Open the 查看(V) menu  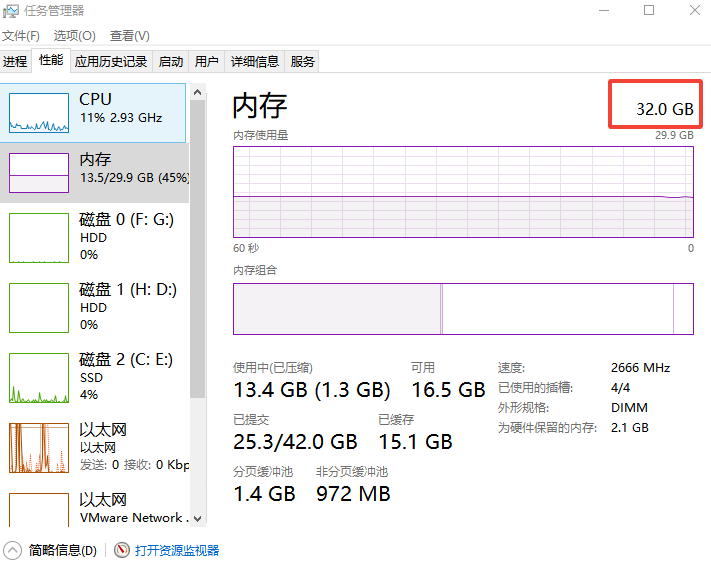pos(130,35)
